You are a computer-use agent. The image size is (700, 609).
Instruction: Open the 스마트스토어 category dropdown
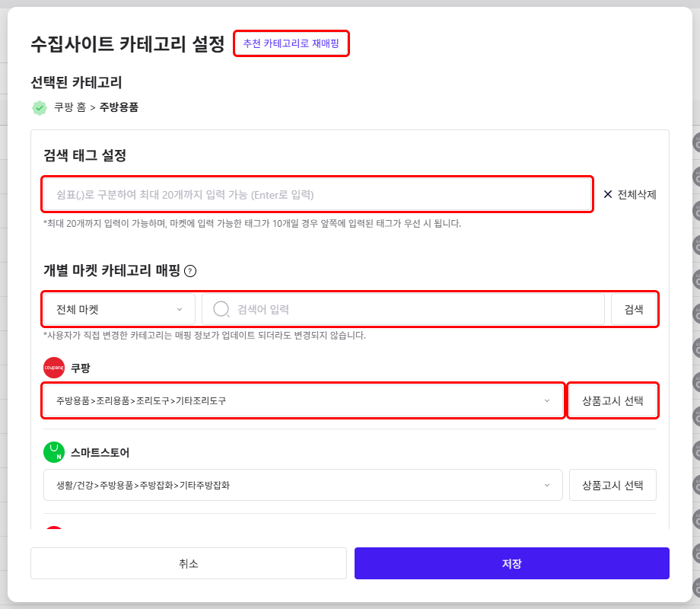303,485
